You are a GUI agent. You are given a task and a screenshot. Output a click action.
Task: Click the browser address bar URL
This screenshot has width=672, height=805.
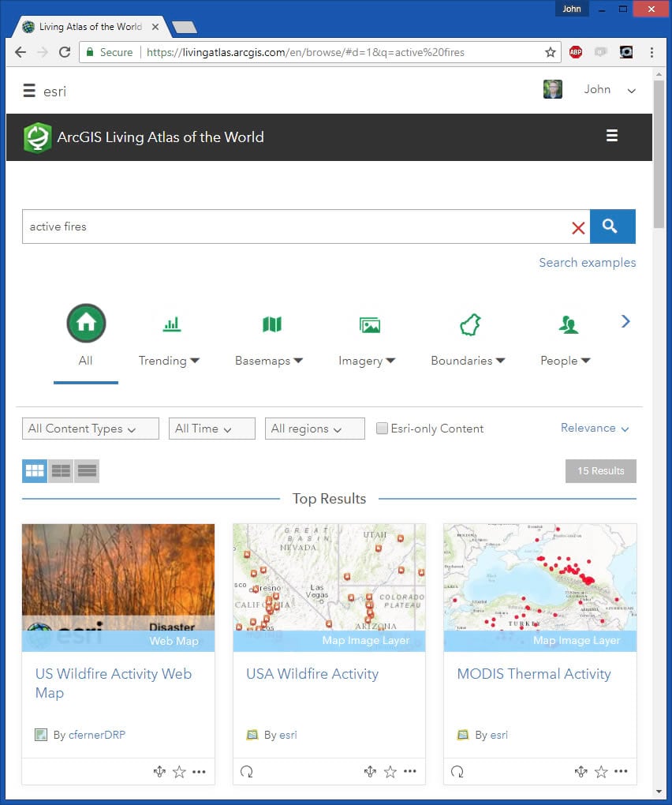(x=305, y=52)
